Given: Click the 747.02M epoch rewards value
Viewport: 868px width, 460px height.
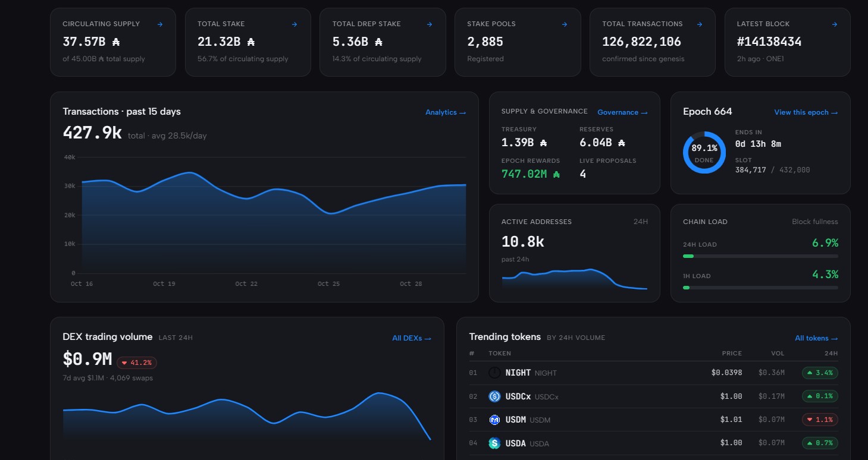Looking at the screenshot, I should tap(531, 174).
